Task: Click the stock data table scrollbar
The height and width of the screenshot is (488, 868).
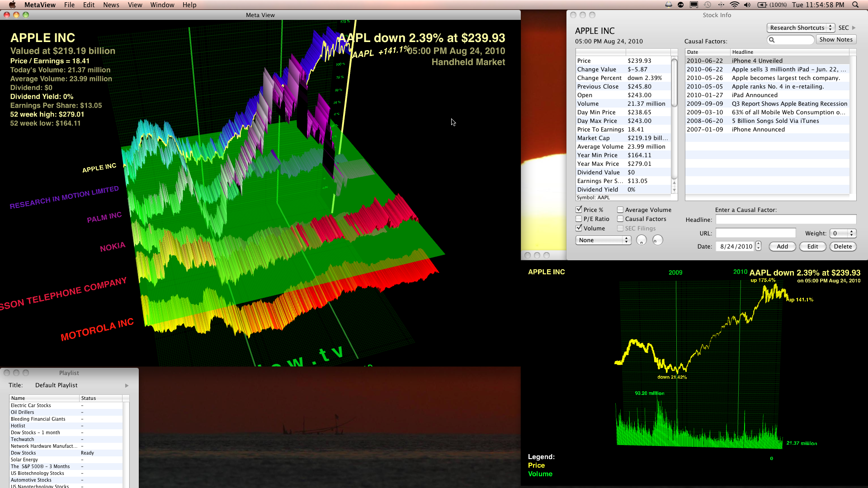Action: [x=674, y=82]
